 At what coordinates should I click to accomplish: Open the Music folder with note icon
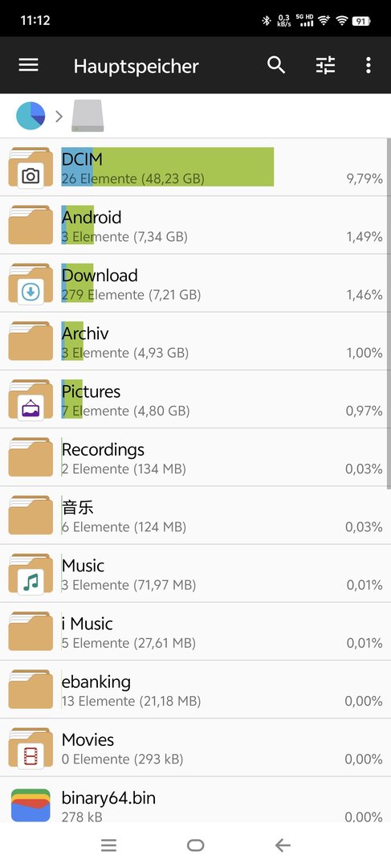(x=31, y=574)
